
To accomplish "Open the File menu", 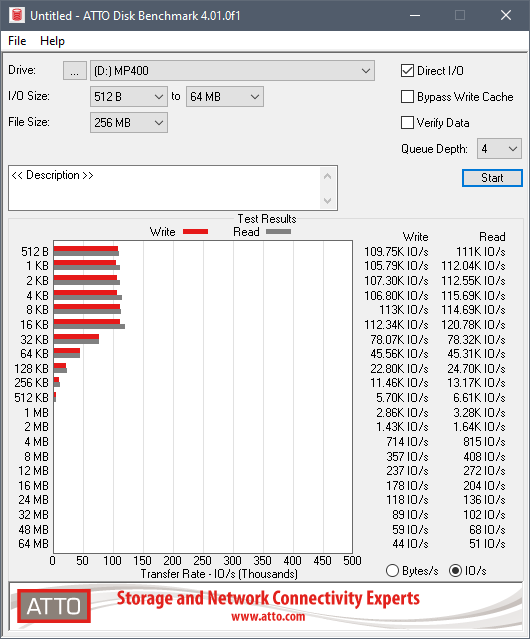I will tap(17, 41).
